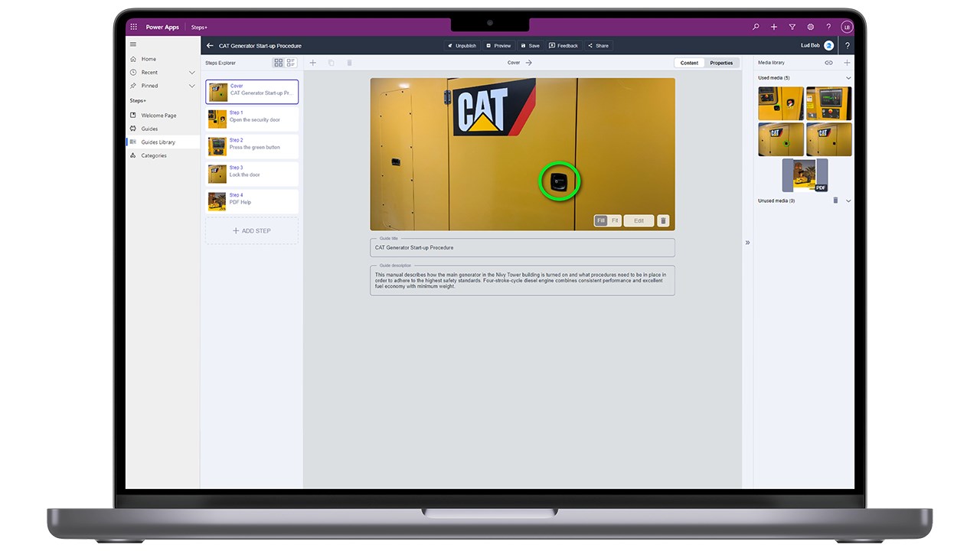Open Home in the sidebar

point(162,59)
